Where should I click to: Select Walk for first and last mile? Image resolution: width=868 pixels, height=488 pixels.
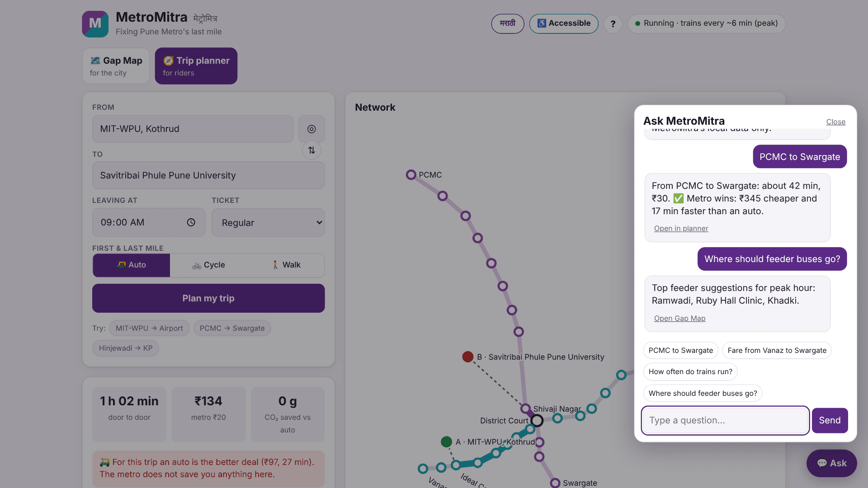[x=286, y=265]
